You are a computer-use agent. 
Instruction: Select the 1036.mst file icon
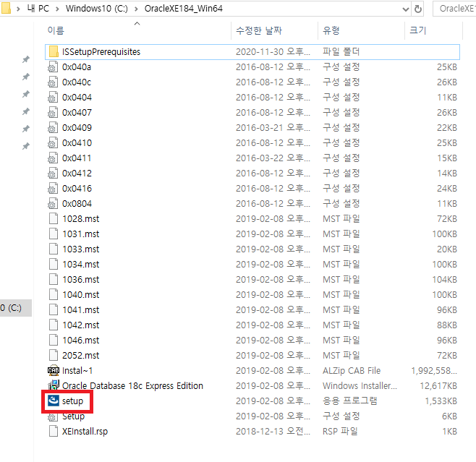tap(54, 279)
